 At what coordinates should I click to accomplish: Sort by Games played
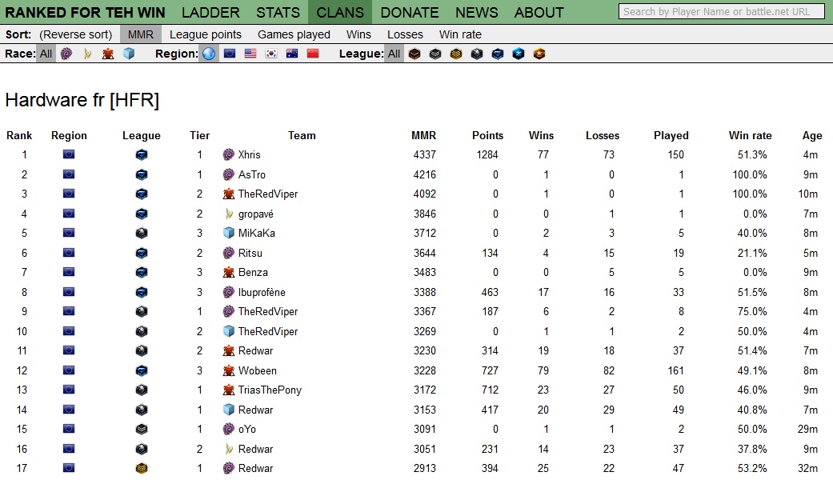(294, 34)
